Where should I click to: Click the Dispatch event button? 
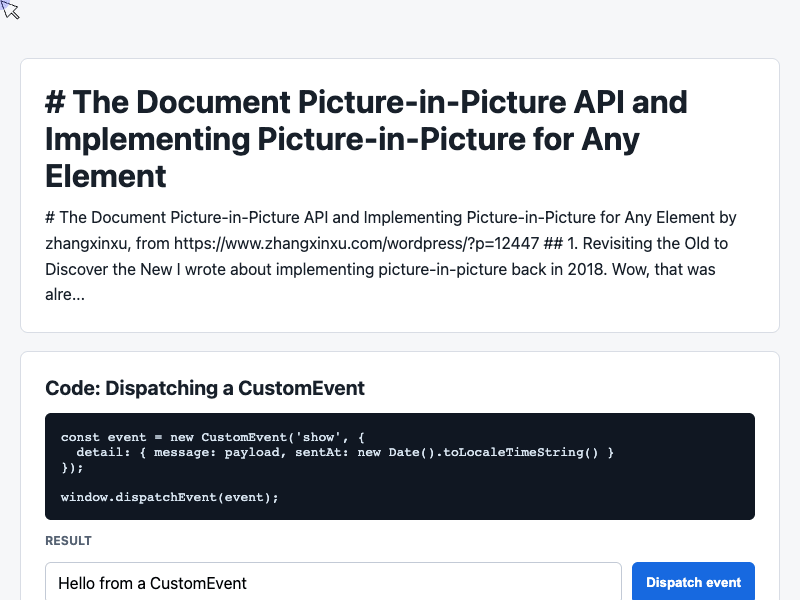point(693,582)
